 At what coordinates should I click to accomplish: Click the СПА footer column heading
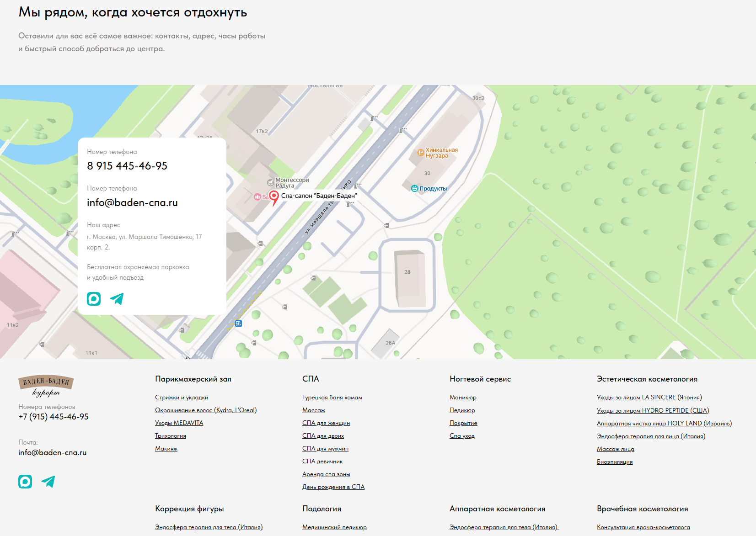click(x=311, y=379)
